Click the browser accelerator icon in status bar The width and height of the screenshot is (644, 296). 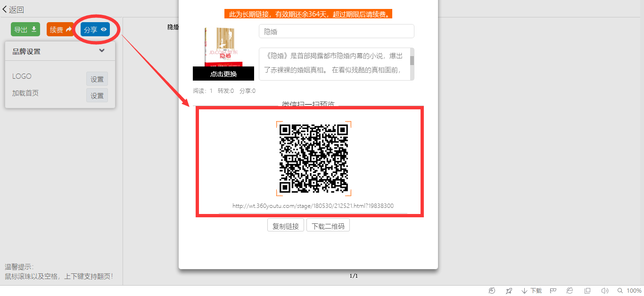[492, 291]
